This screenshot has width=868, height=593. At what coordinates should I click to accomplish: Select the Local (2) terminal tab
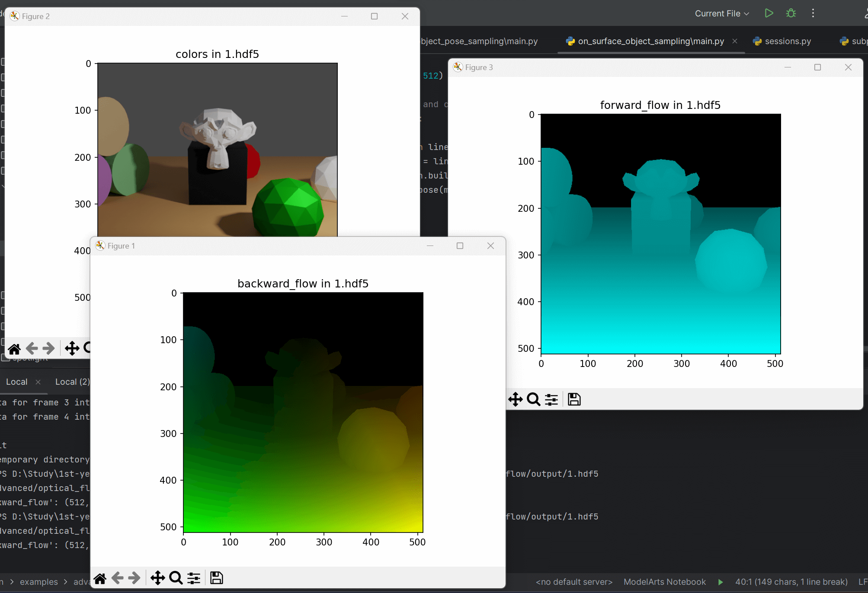click(72, 382)
